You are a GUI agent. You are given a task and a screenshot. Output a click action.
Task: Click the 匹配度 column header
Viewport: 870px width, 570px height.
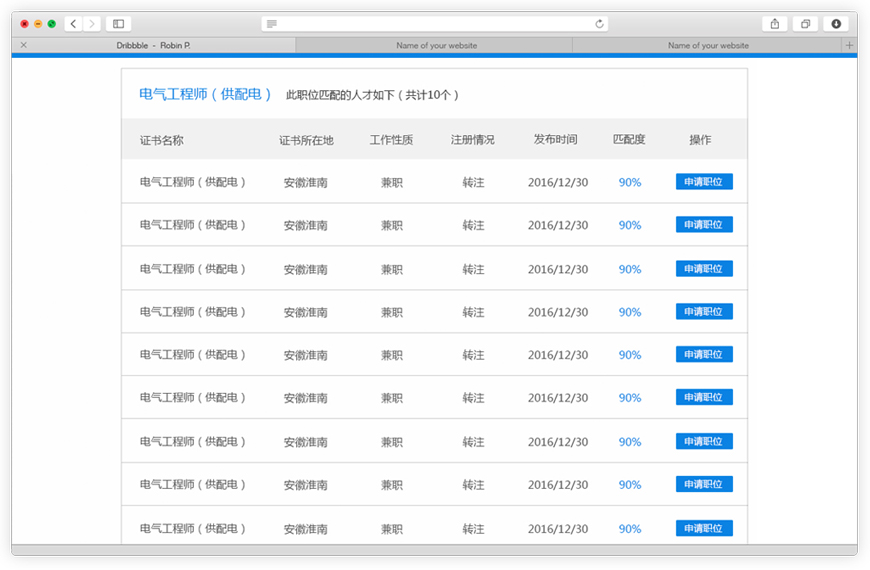[629, 140]
